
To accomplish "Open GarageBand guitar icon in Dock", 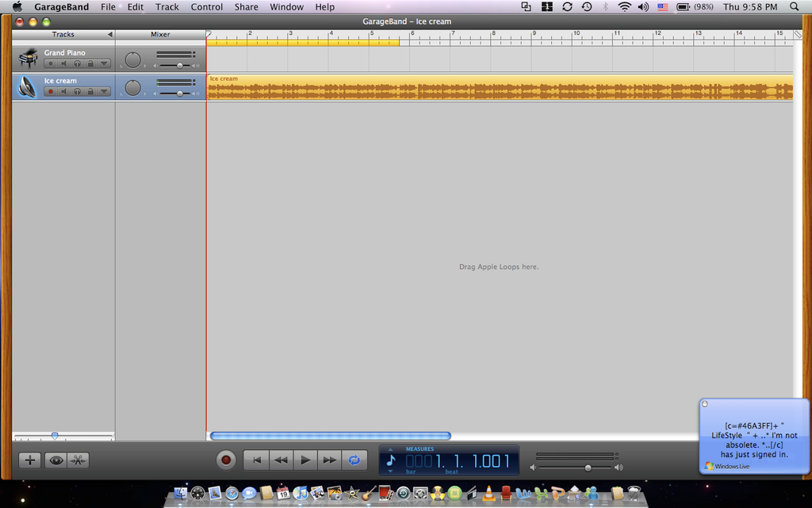I will pos(368,493).
